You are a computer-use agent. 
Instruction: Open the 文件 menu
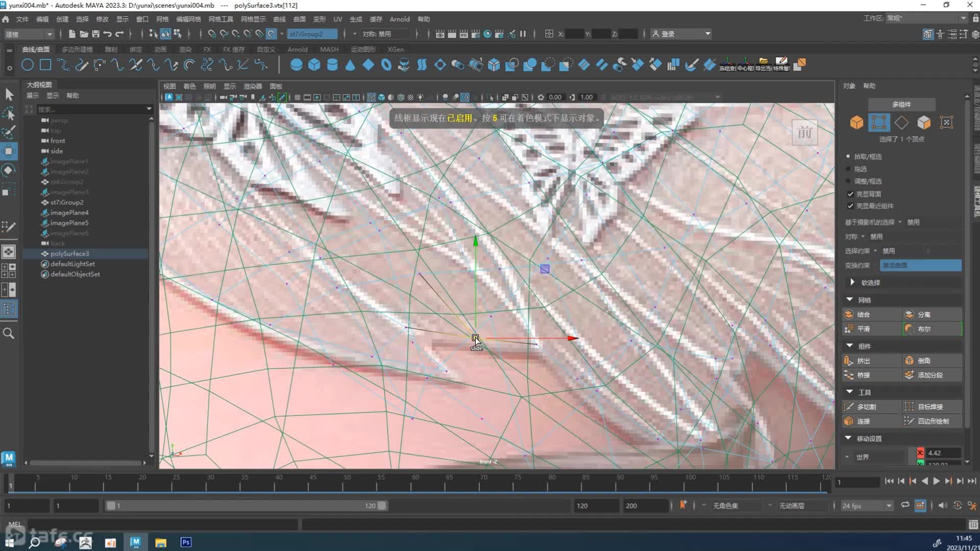pos(22,19)
